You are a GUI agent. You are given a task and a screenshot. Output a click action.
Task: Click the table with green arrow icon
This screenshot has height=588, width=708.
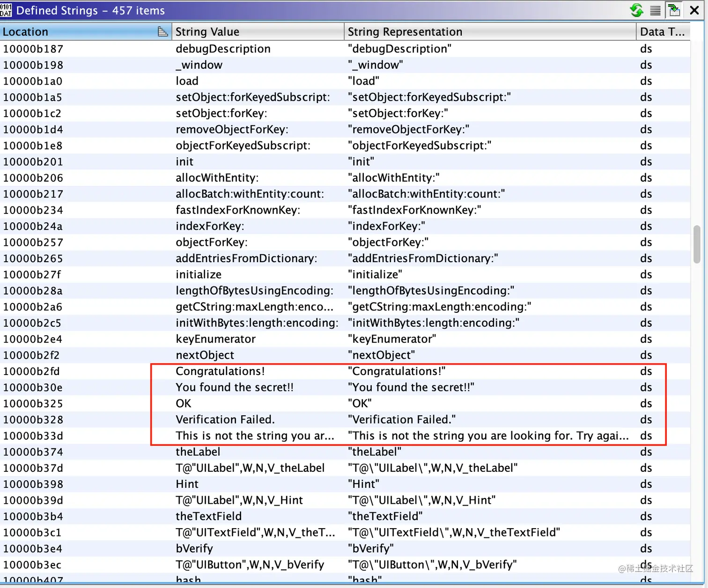pyautogui.click(x=674, y=10)
